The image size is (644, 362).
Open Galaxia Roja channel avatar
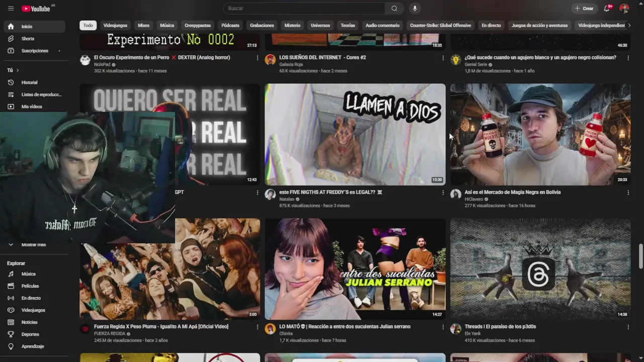tap(271, 60)
